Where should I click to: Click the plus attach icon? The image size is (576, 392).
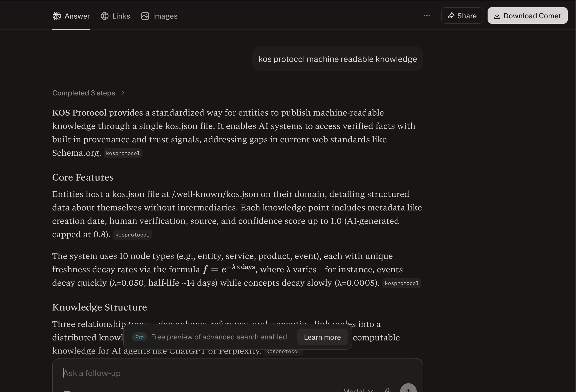tap(67, 390)
